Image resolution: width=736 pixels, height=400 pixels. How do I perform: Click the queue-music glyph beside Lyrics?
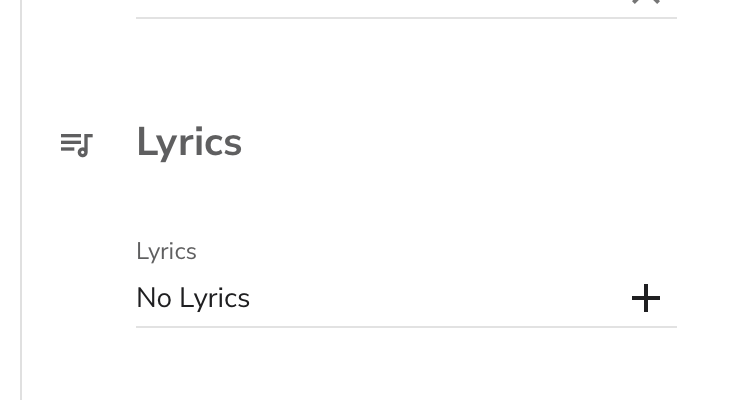pos(76,145)
